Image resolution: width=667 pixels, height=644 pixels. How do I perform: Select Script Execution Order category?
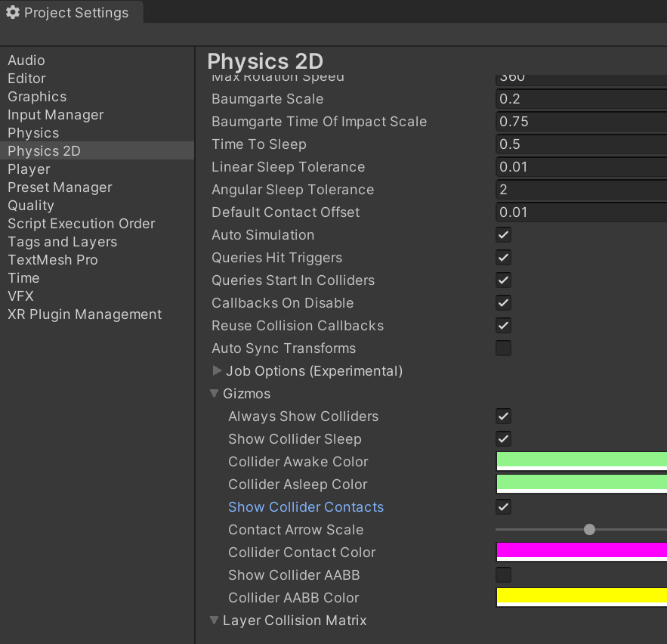82,224
